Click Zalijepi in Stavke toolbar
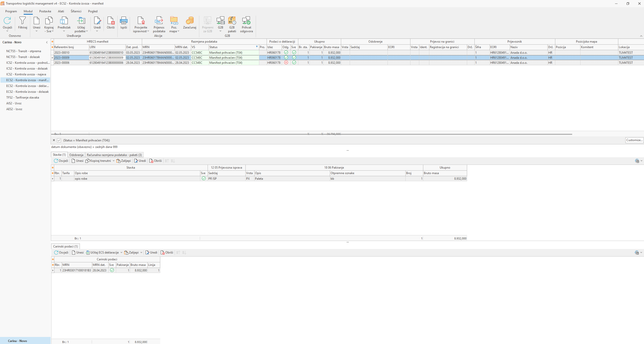The image size is (644, 344). [124, 161]
